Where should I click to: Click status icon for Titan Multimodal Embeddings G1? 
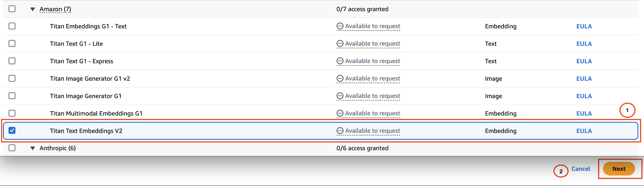[x=340, y=113]
